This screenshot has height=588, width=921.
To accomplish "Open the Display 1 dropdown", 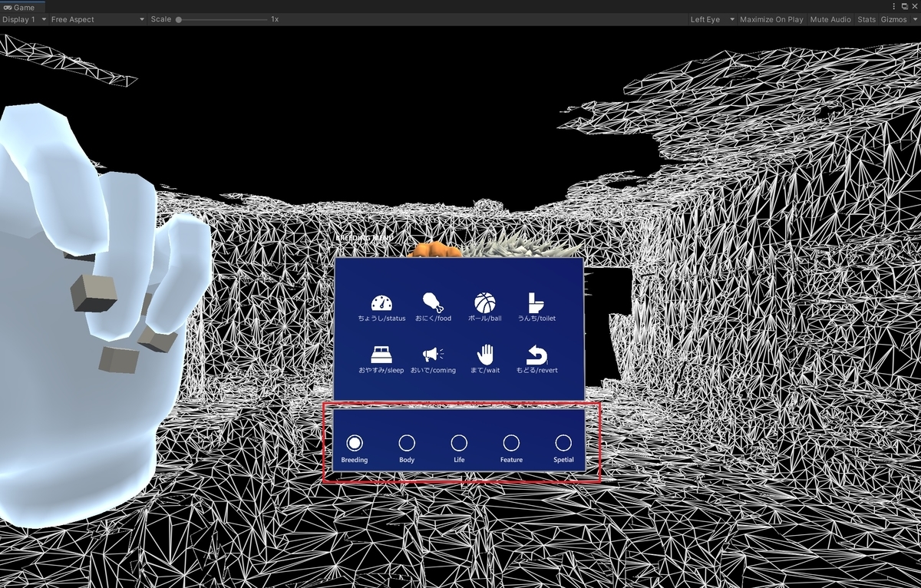I will coord(24,19).
